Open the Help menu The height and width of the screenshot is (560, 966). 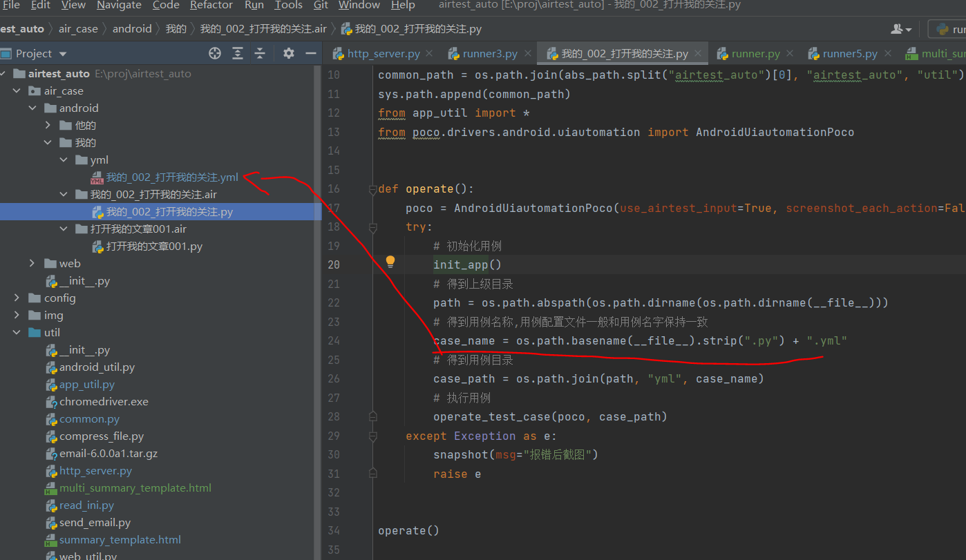(x=403, y=6)
